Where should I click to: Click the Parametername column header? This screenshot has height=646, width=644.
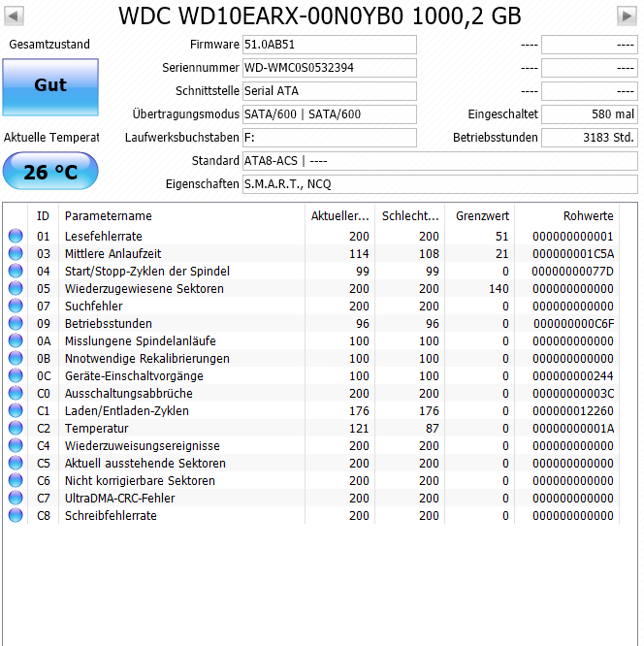(x=181, y=216)
